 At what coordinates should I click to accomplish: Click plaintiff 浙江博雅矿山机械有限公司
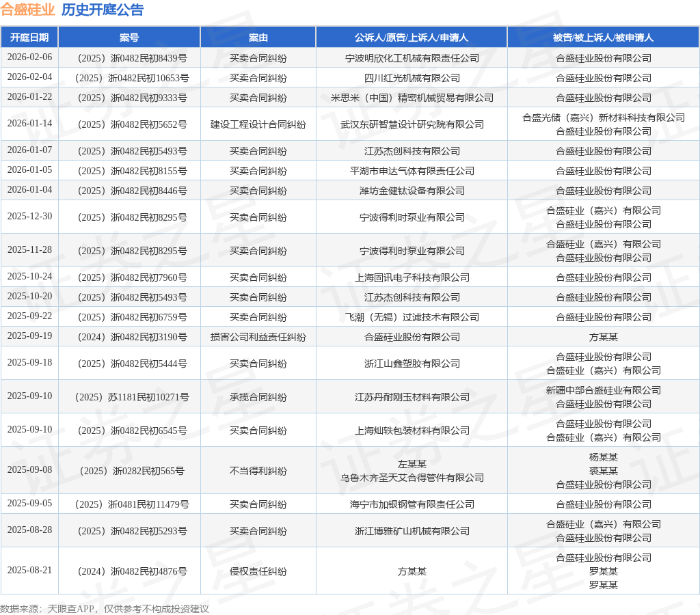[412, 531]
